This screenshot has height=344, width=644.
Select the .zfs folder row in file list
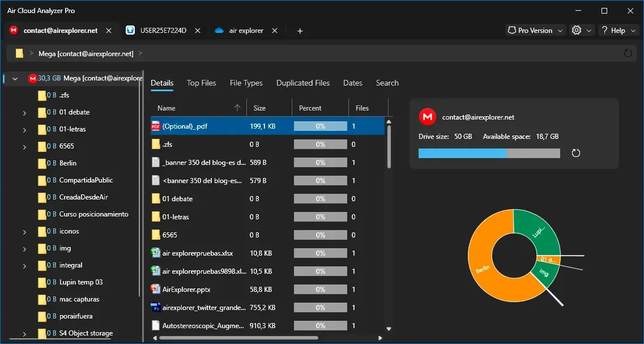[267, 145]
